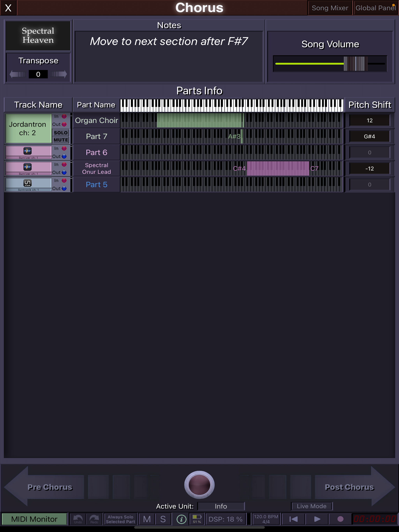The height and width of the screenshot is (532, 399).
Task: Click the Redo icon in bottom bar
Action: 94,519
